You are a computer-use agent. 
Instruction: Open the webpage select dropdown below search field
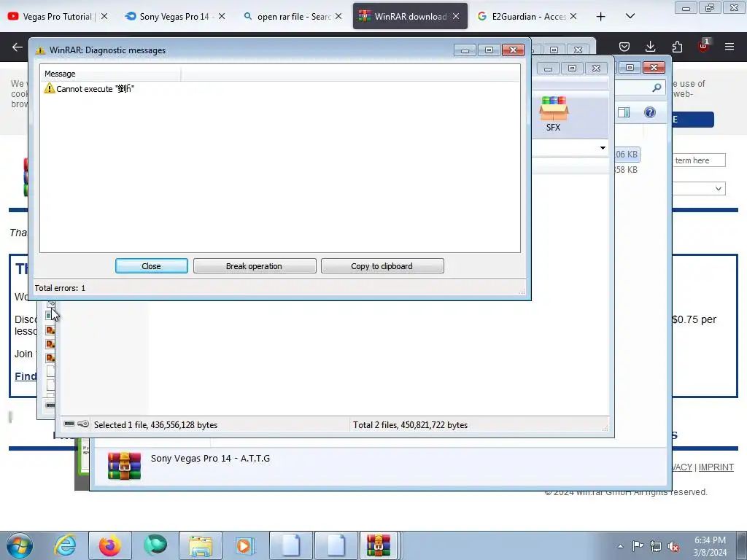click(699, 189)
